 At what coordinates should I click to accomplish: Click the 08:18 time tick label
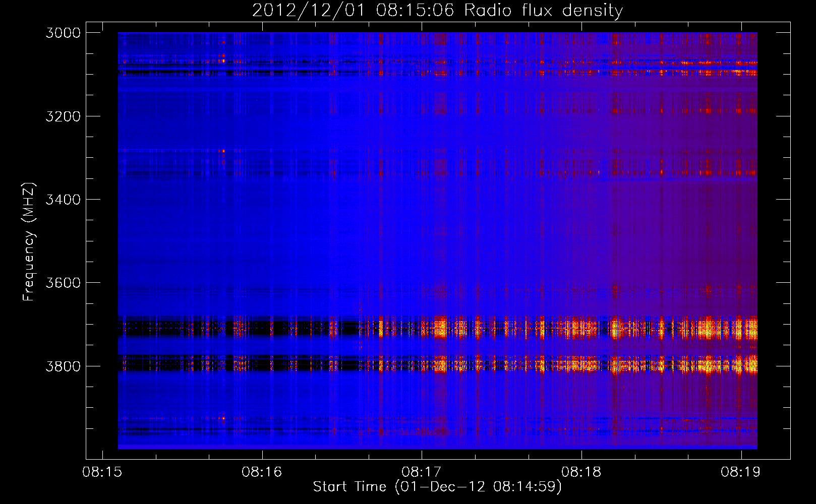pyautogui.click(x=581, y=472)
